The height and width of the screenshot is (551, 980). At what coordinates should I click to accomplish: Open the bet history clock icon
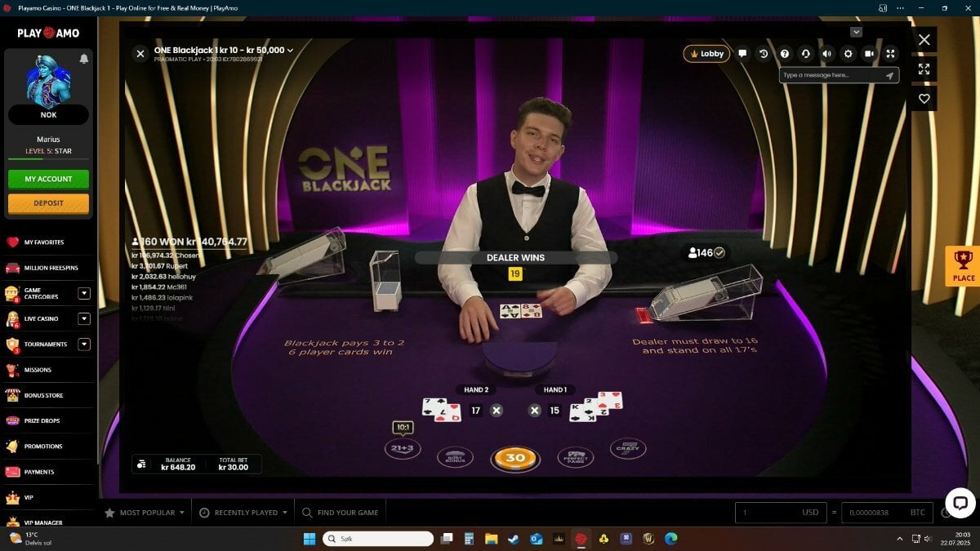click(x=764, y=54)
